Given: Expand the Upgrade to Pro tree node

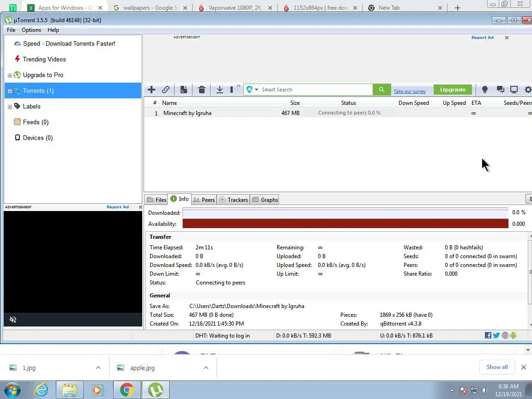Looking at the screenshot, I should point(10,75).
